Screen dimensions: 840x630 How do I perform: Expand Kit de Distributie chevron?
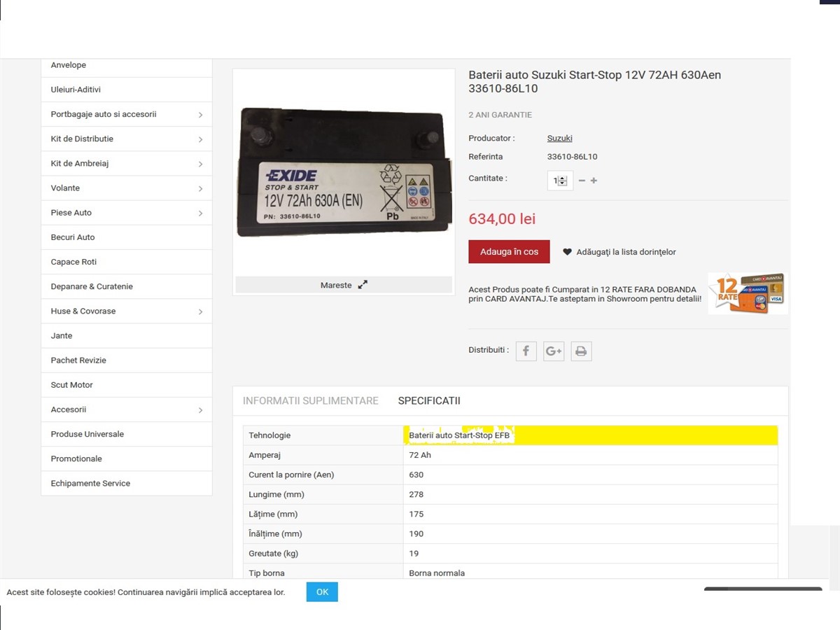pos(200,139)
